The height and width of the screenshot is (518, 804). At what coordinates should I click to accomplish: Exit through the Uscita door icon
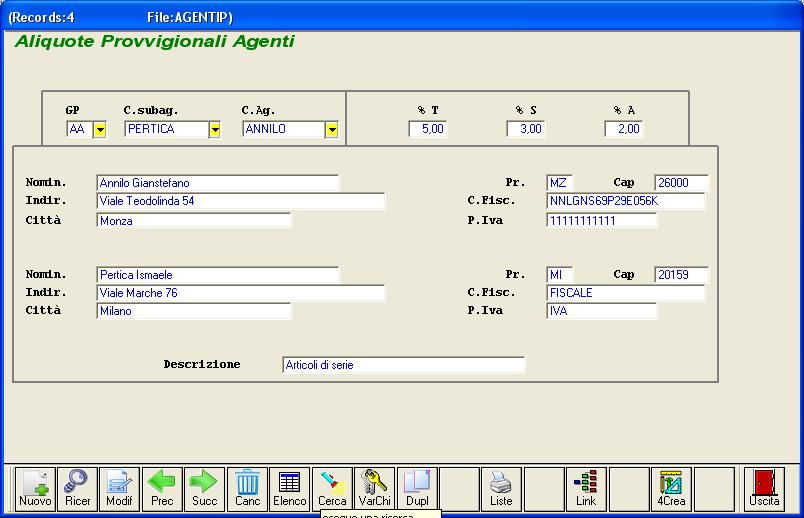click(765, 488)
